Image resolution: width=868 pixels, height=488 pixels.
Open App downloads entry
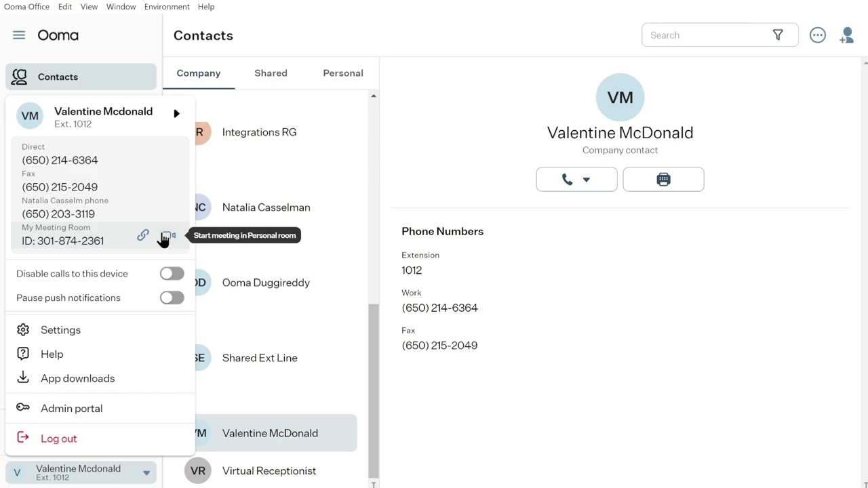point(77,378)
